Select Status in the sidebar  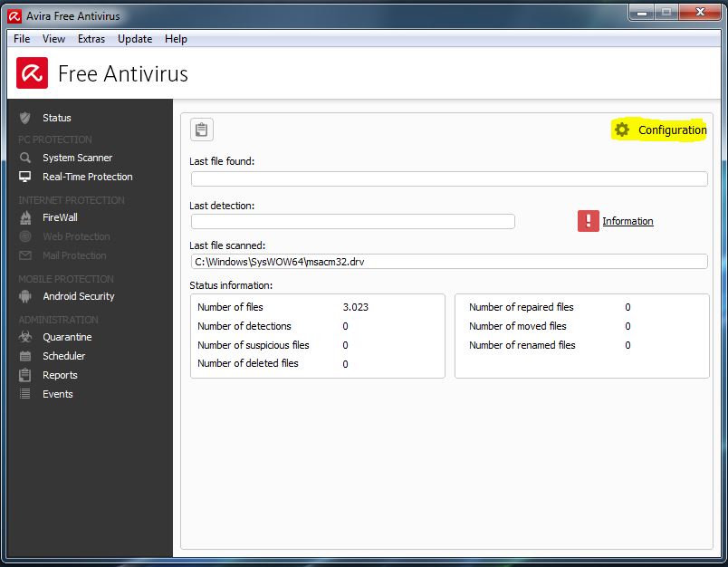56,118
